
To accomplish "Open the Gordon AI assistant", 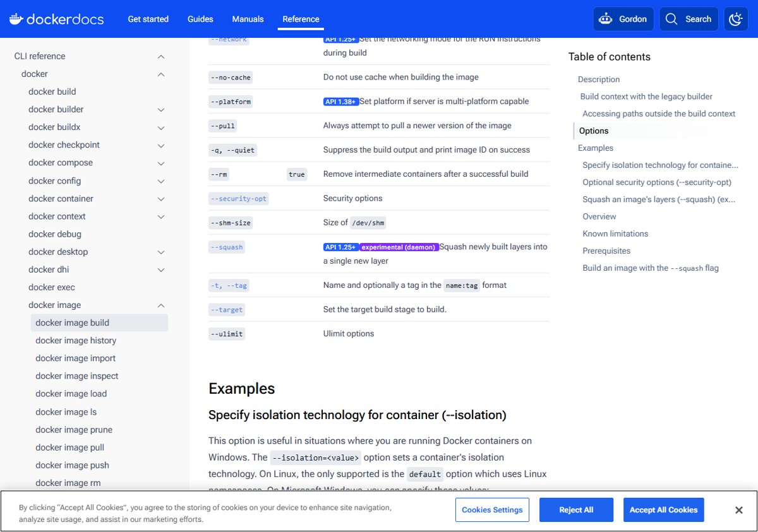I will (x=623, y=19).
